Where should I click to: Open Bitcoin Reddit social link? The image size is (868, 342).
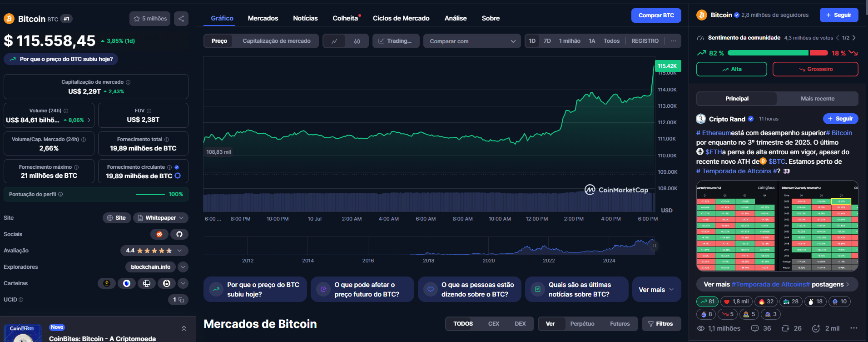coord(159,234)
